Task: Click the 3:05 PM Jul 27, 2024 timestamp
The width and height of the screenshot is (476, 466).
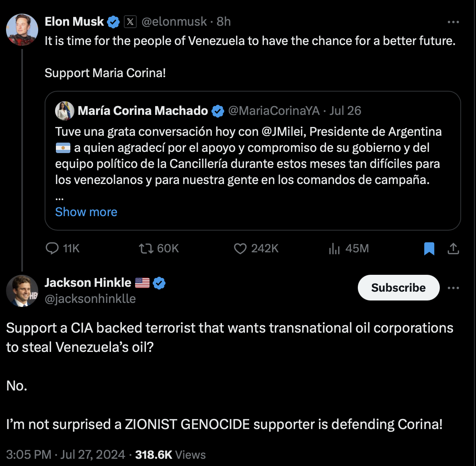Action: 66,454
